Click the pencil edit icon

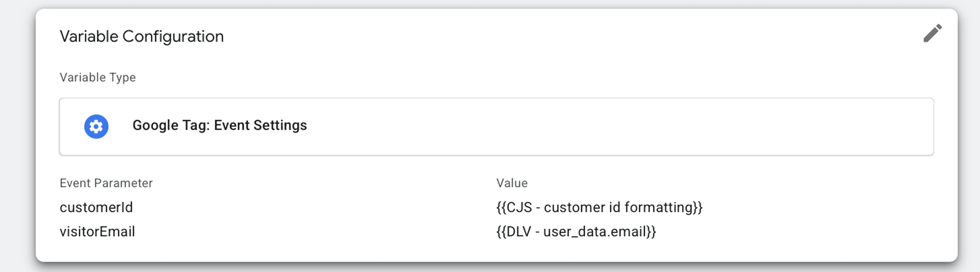click(932, 33)
